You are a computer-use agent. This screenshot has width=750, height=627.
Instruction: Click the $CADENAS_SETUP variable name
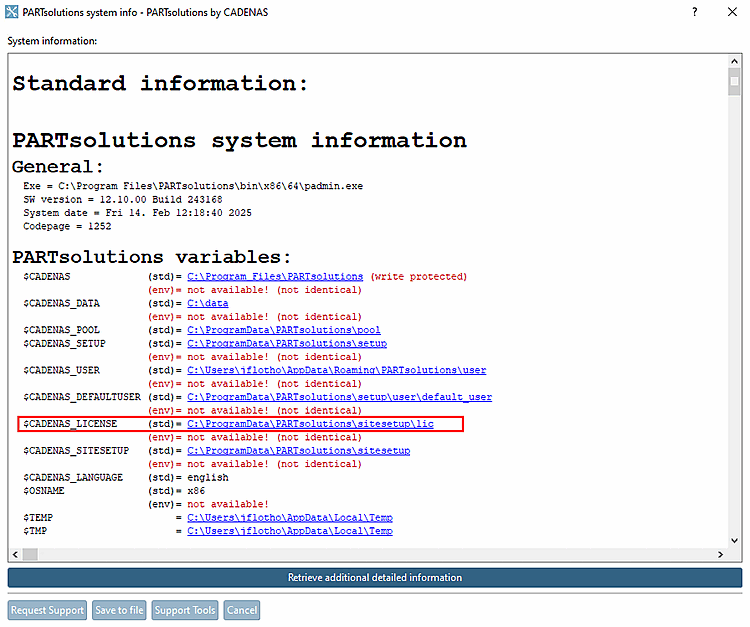click(64, 343)
